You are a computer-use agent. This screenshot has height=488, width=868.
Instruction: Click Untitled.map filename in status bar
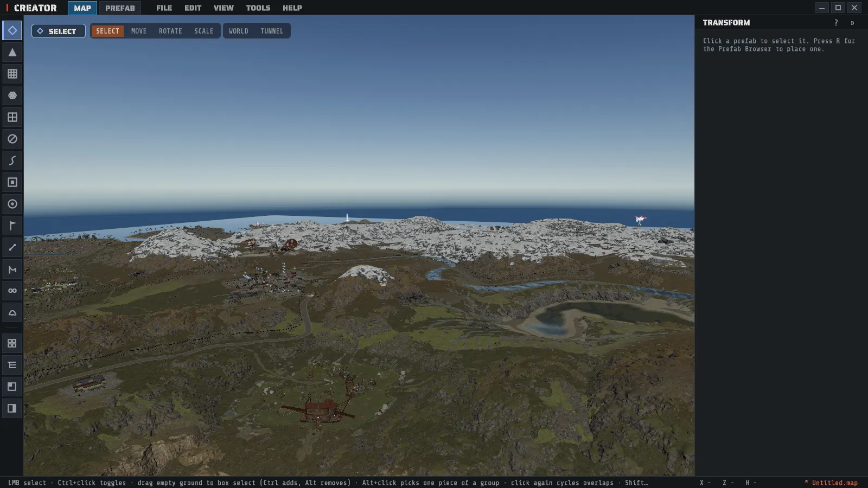pos(834,483)
